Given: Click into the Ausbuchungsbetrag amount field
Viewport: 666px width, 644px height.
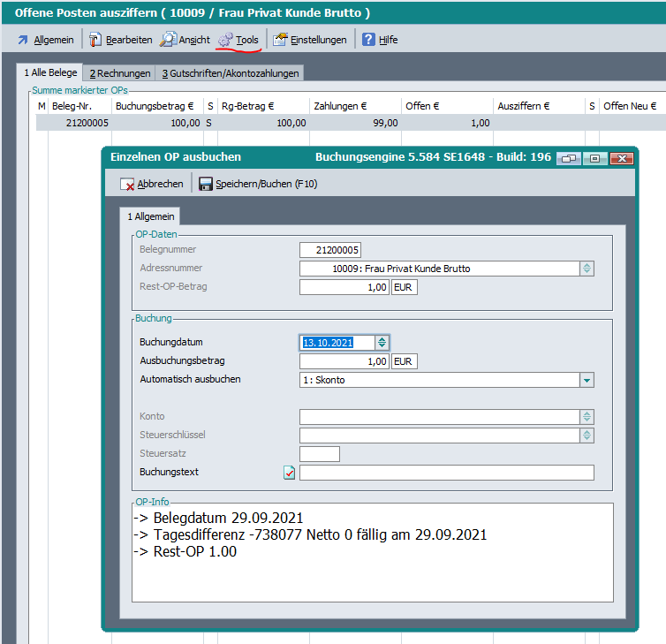Looking at the screenshot, I should tap(344, 361).
